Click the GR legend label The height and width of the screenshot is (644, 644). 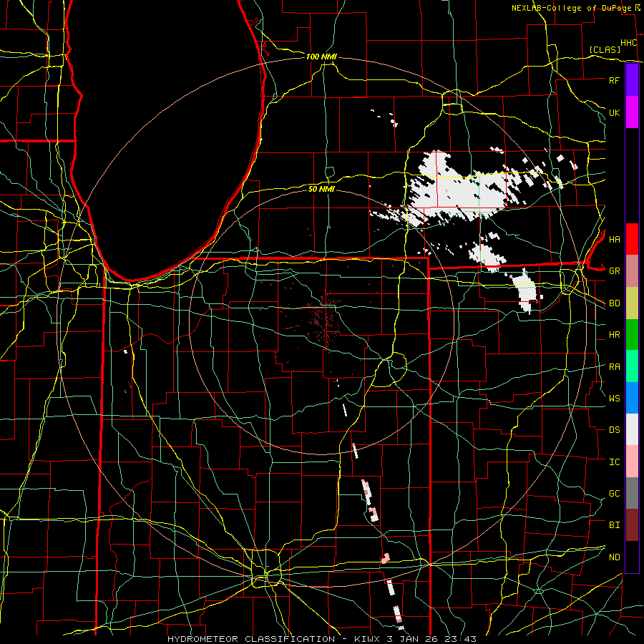click(614, 271)
